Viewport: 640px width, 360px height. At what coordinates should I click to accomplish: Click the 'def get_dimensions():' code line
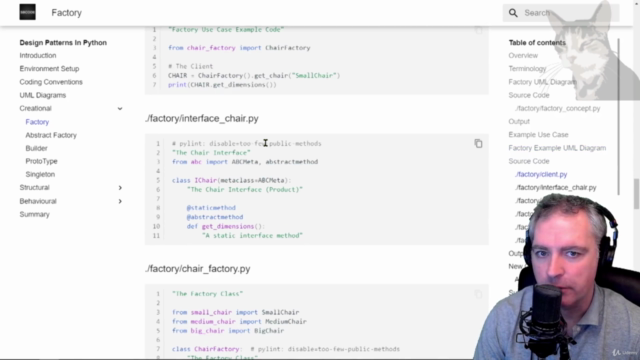[x=226, y=227]
